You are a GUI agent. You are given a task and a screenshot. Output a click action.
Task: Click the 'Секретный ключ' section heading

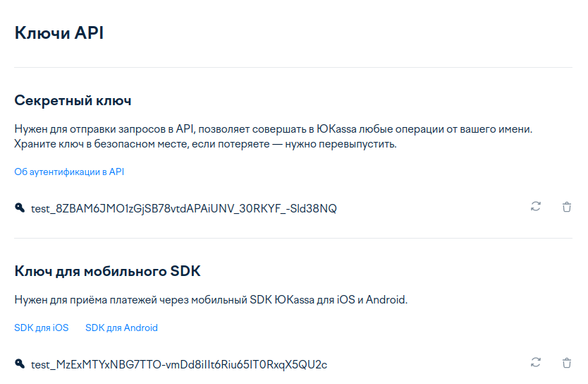[x=73, y=101]
